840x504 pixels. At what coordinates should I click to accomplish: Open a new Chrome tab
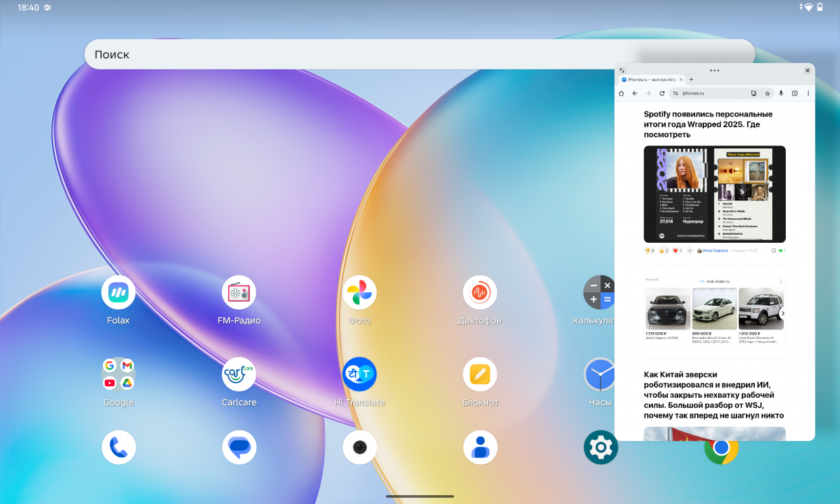(691, 80)
